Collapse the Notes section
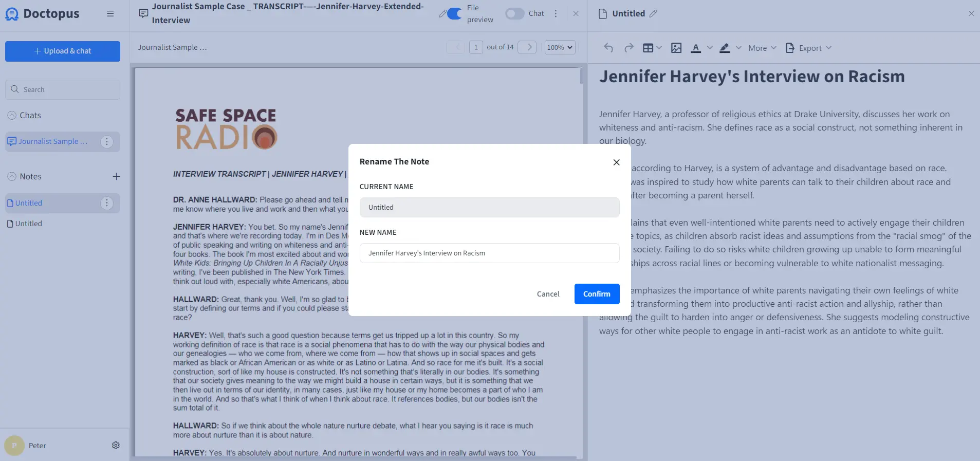 12,177
